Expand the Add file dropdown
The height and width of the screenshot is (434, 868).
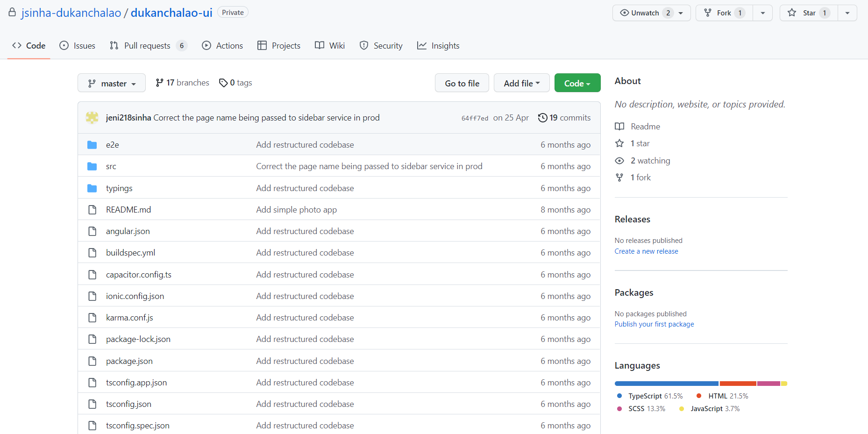(x=521, y=83)
